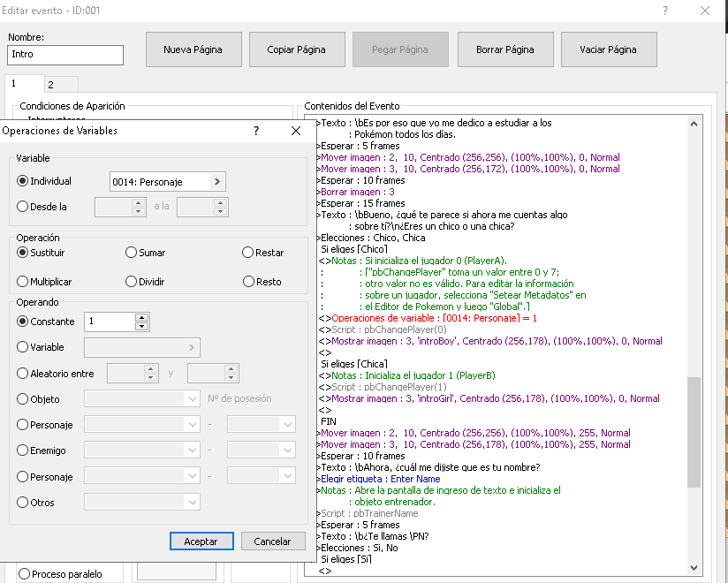Decrease the Constante value with down arrow
Screen dimensions: 728x583
pyautogui.click(x=141, y=326)
